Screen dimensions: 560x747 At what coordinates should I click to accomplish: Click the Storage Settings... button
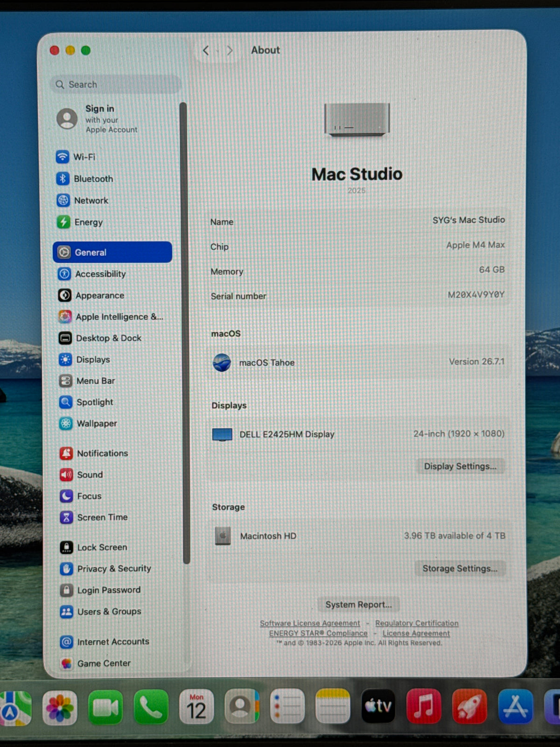(460, 569)
